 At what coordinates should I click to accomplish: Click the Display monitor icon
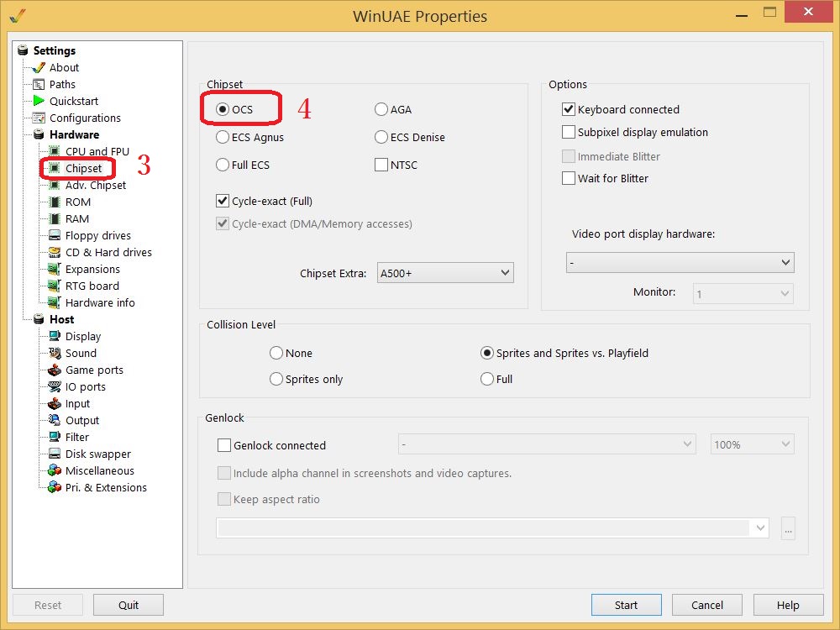point(54,337)
